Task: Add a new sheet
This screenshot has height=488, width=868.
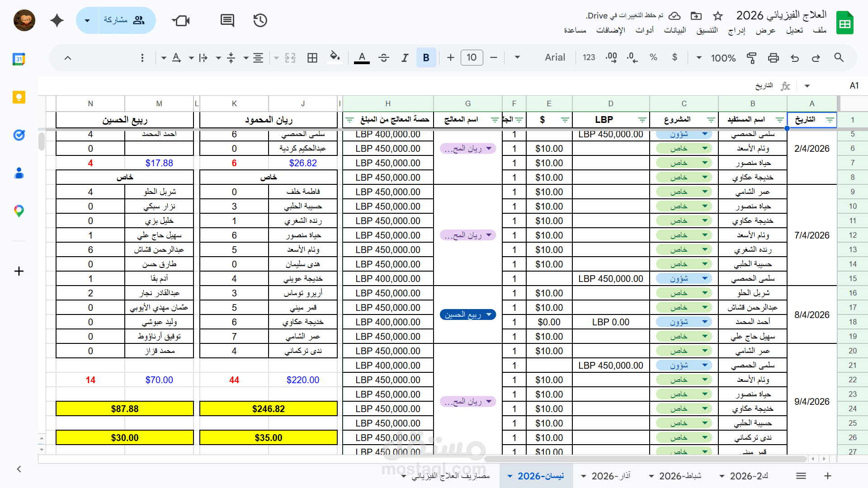Action: coord(828,476)
